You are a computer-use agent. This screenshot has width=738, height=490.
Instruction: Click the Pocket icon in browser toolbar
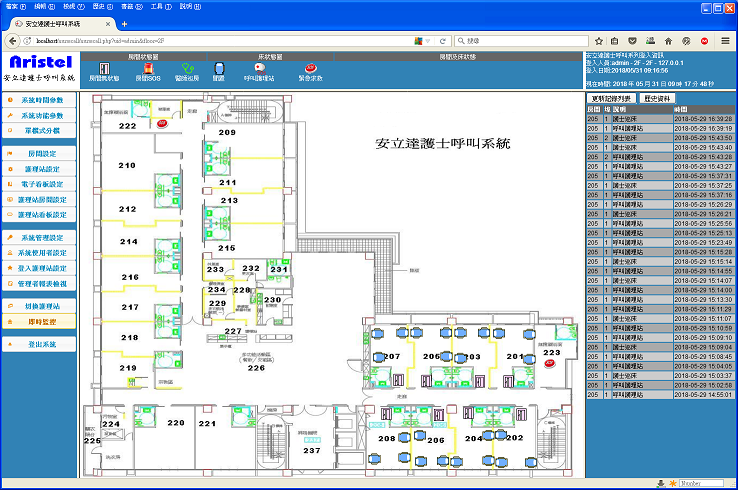point(633,41)
